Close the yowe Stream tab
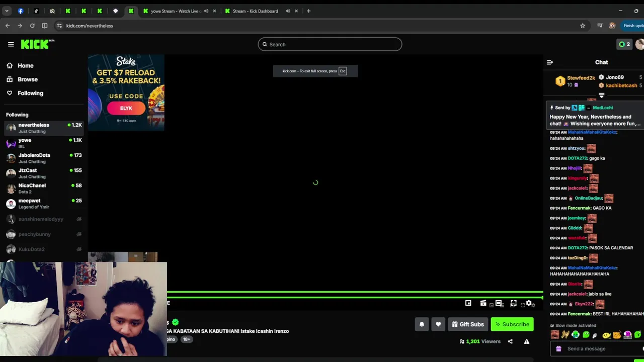This screenshot has height=362, width=644. tap(214, 11)
